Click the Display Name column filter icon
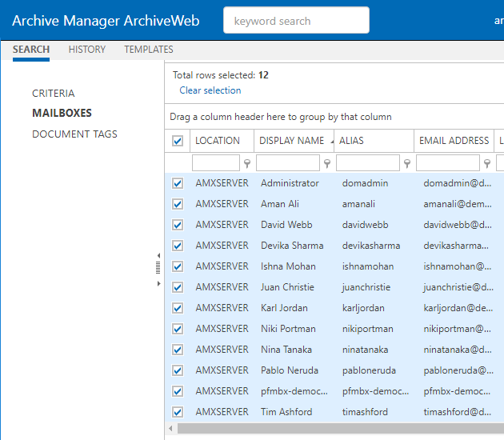The width and height of the screenshot is (504, 440). coord(326,164)
